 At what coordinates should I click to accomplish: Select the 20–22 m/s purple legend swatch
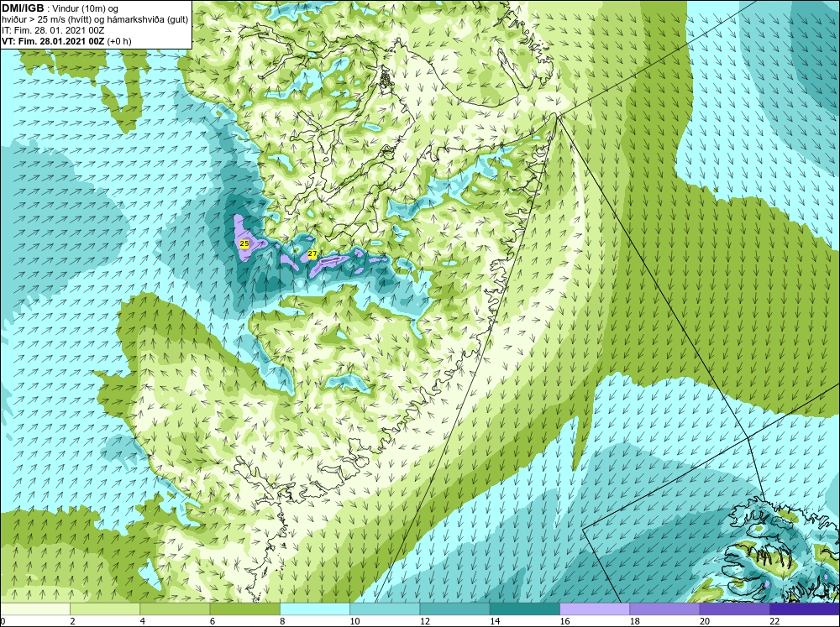coord(734,609)
